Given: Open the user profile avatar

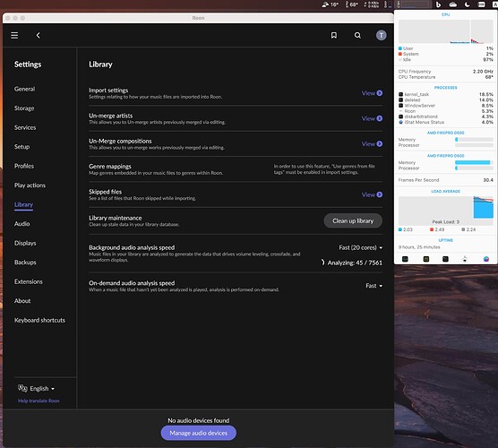Looking at the screenshot, I should [382, 35].
